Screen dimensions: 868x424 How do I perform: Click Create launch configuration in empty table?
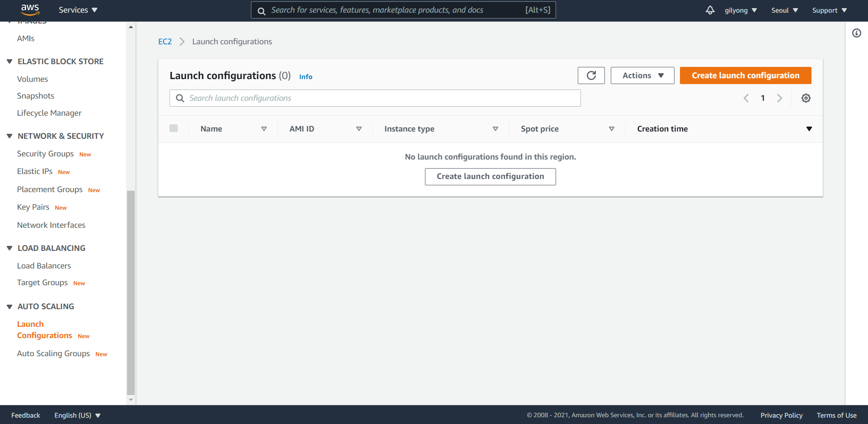[491, 177]
